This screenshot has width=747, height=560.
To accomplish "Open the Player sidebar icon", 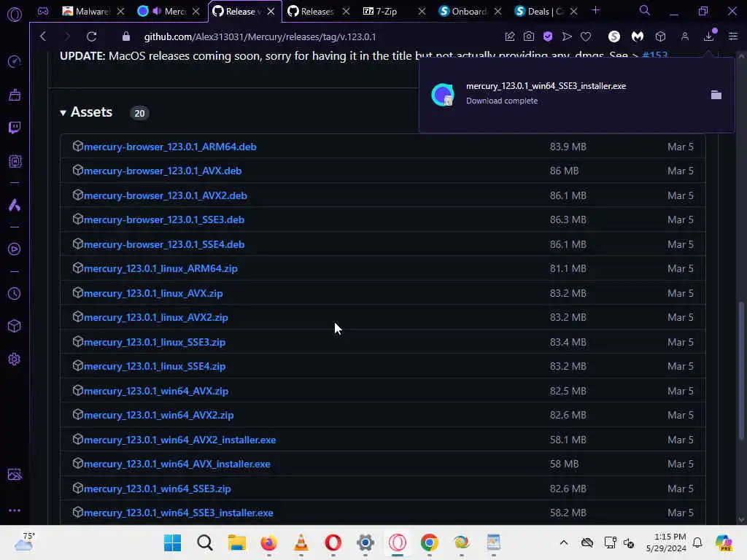I will pos(15,249).
